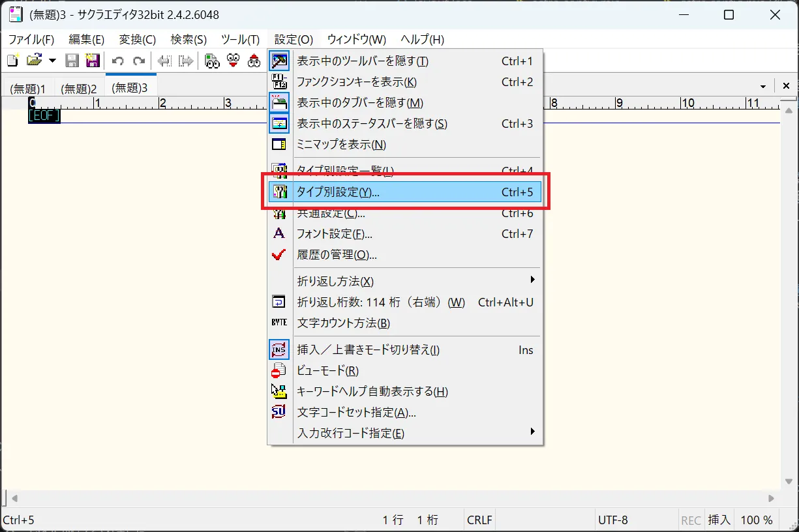Viewport: 799px width, 532px height.
Task: Click the jump-forward right arrow icon
Action: click(187, 61)
